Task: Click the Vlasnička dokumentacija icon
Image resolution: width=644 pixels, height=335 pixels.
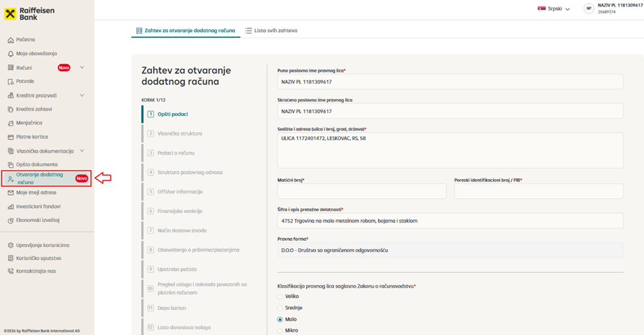Action: [11, 151]
